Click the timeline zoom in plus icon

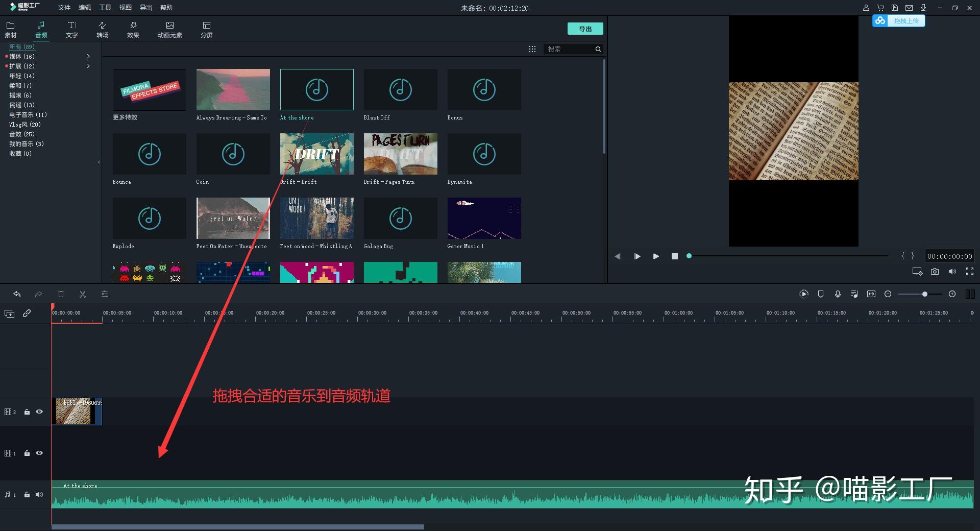click(x=952, y=294)
